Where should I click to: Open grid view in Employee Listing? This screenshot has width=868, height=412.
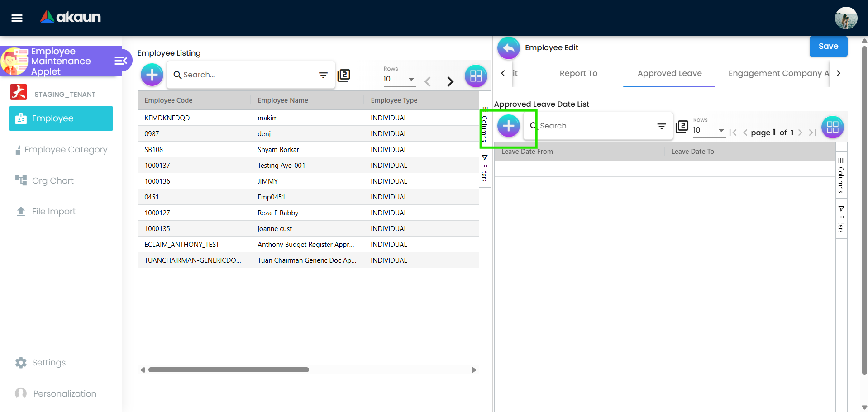476,76
